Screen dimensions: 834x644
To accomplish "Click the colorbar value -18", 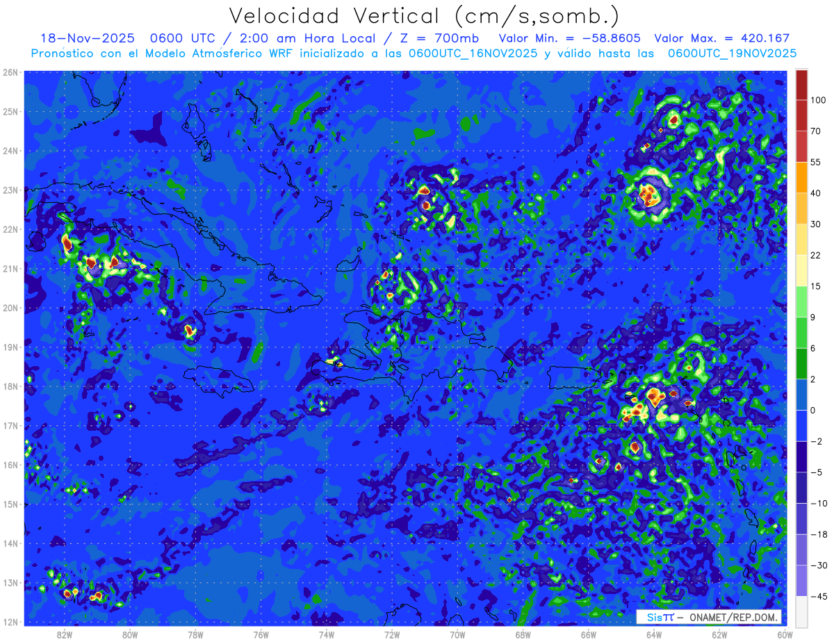I will coord(818,534).
